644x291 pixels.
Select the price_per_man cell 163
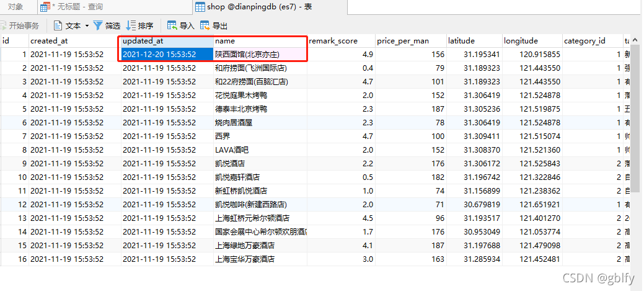(x=411, y=259)
